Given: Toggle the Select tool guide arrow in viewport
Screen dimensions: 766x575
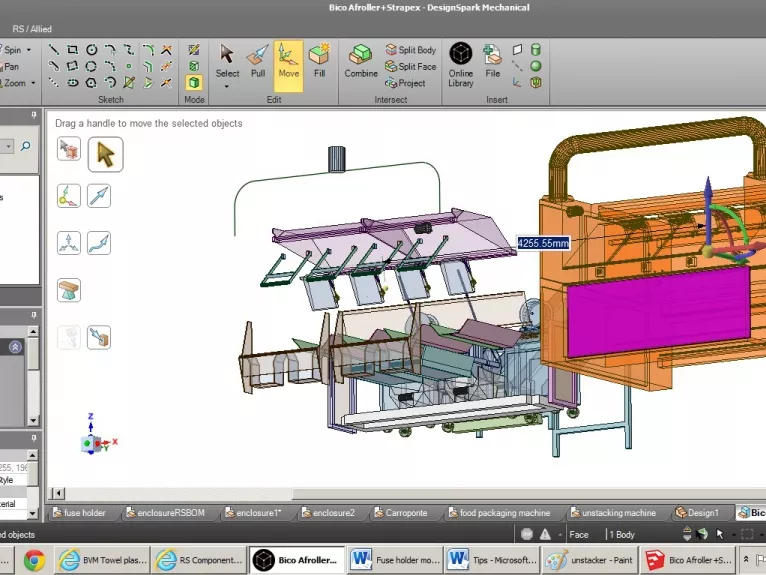Looking at the screenshot, I should click(x=106, y=154).
